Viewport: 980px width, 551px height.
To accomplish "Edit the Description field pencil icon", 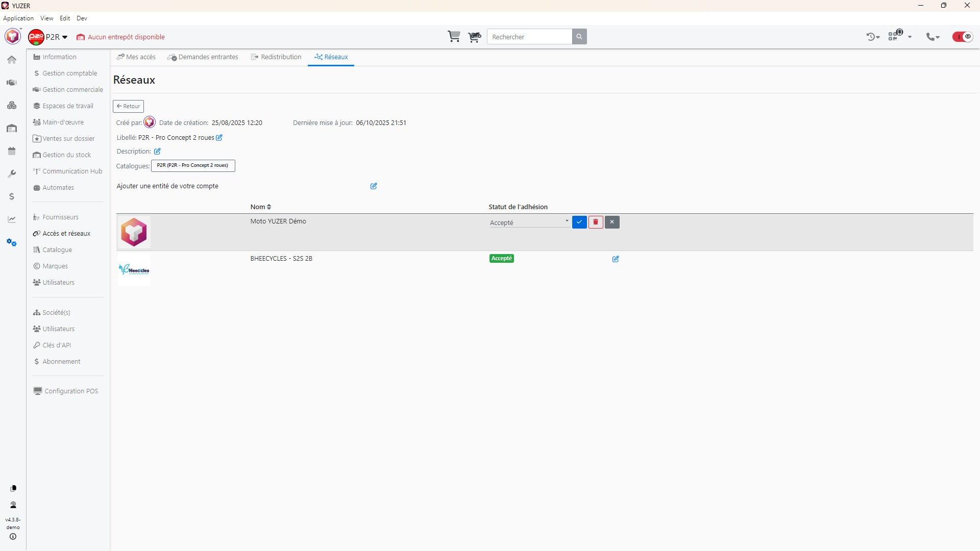I will 157,152.
